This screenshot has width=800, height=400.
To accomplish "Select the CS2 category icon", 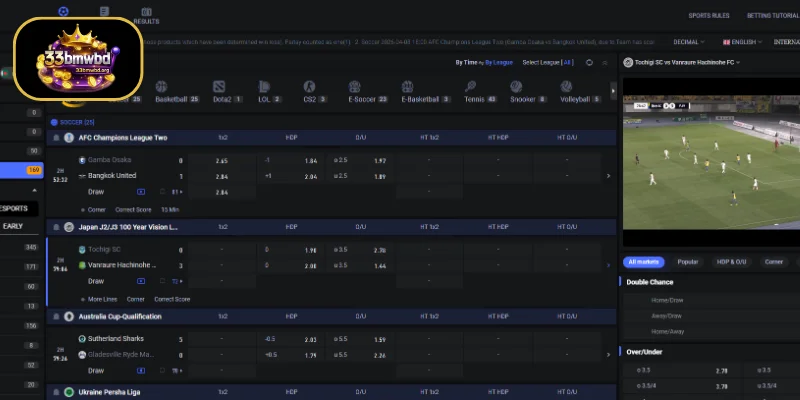I will [309, 86].
